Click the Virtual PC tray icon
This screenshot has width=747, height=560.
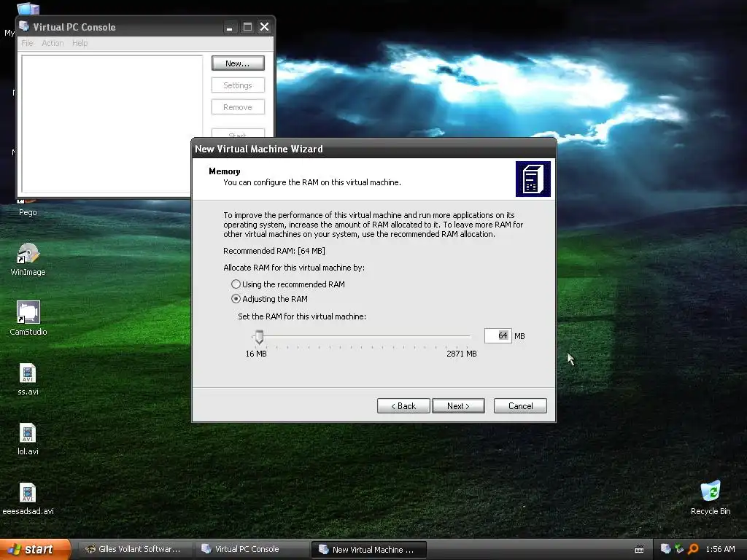tap(665, 549)
